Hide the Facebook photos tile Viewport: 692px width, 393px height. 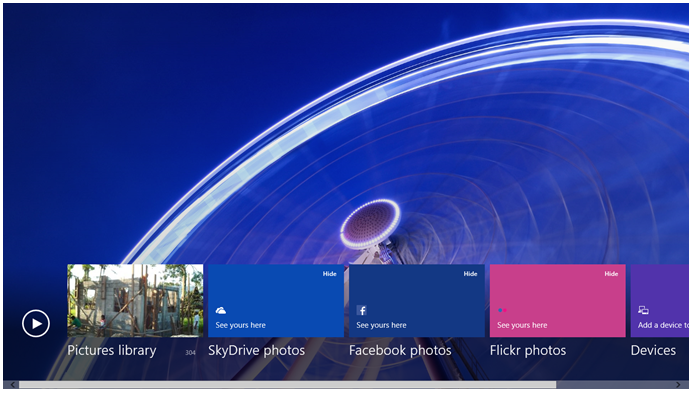[470, 274]
